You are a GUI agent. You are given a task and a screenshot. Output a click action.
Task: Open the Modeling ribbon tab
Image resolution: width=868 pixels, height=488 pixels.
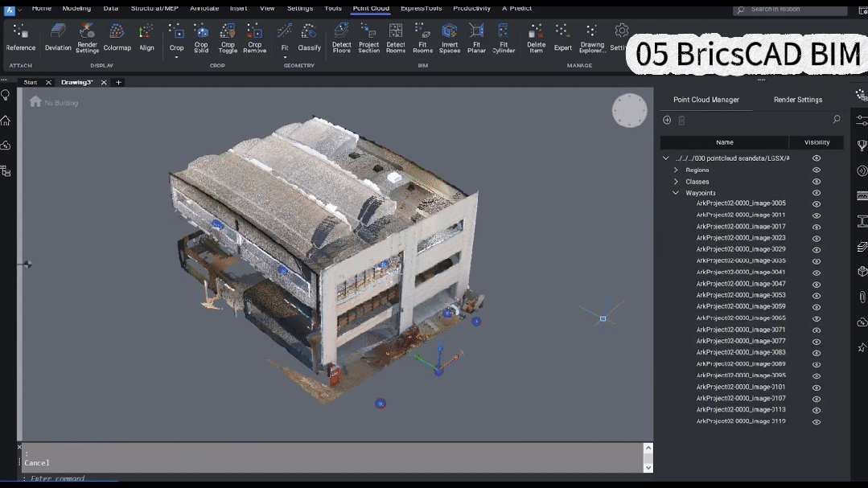pos(76,8)
